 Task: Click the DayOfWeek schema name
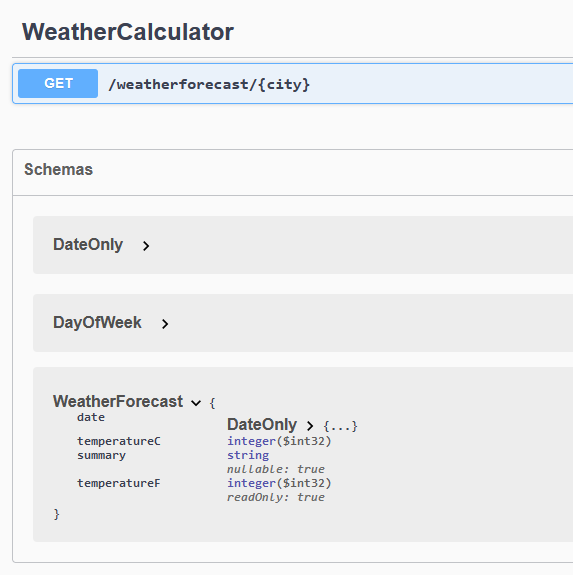pyautogui.click(x=97, y=323)
